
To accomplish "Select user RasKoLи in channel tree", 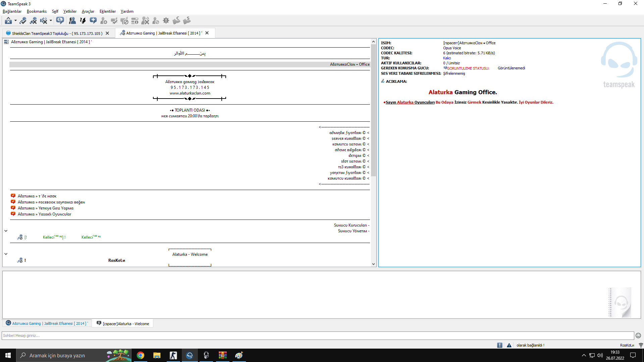I will [117, 260].
